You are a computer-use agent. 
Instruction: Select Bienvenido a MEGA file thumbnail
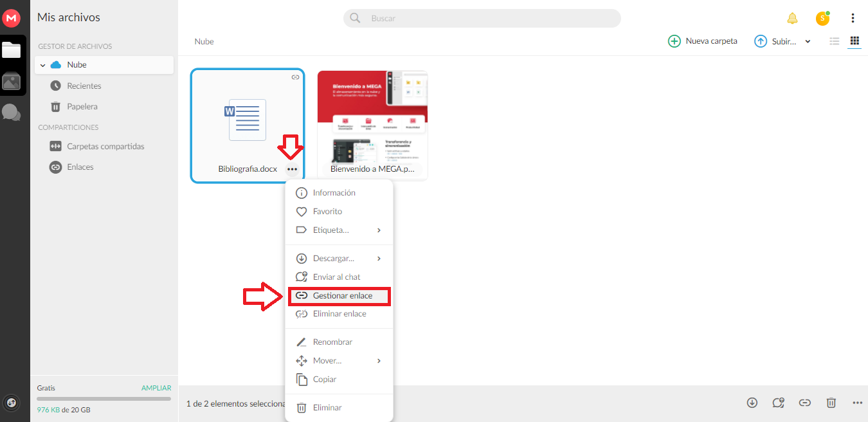click(x=373, y=125)
